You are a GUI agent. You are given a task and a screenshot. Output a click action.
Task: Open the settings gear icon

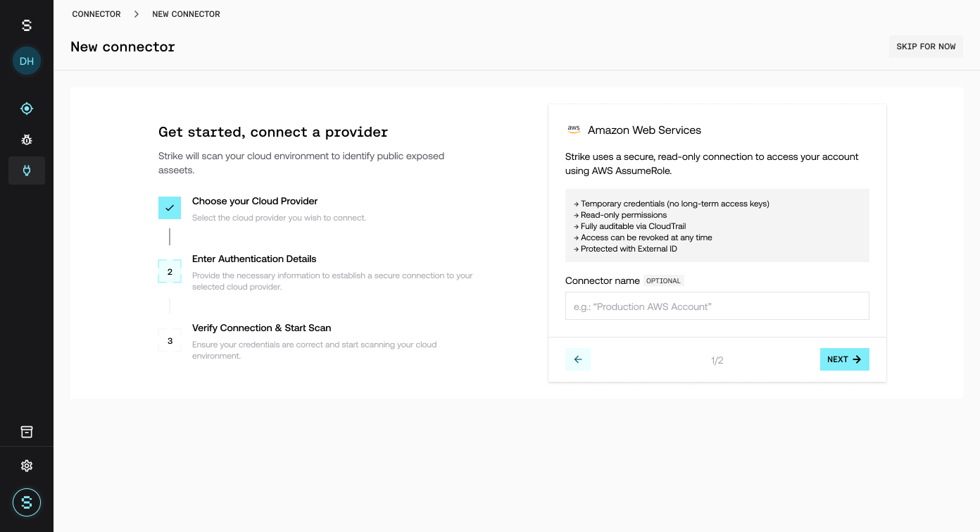coord(27,466)
